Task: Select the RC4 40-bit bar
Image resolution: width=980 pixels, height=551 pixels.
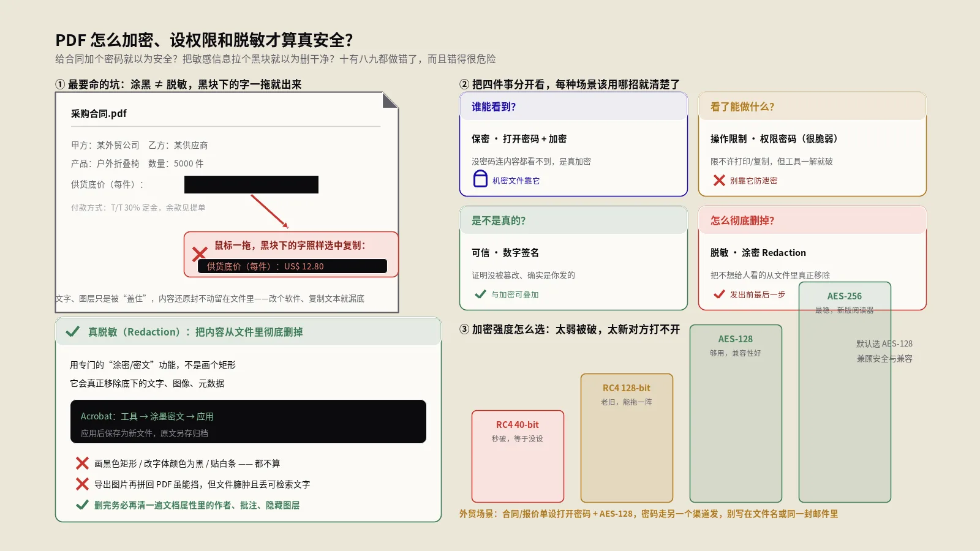Action: tap(518, 456)
